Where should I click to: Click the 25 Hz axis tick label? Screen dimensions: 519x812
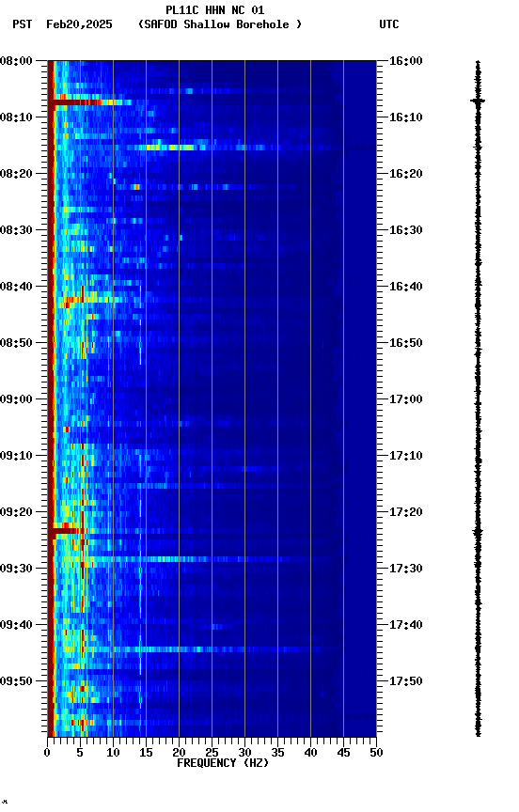point(212,753)
